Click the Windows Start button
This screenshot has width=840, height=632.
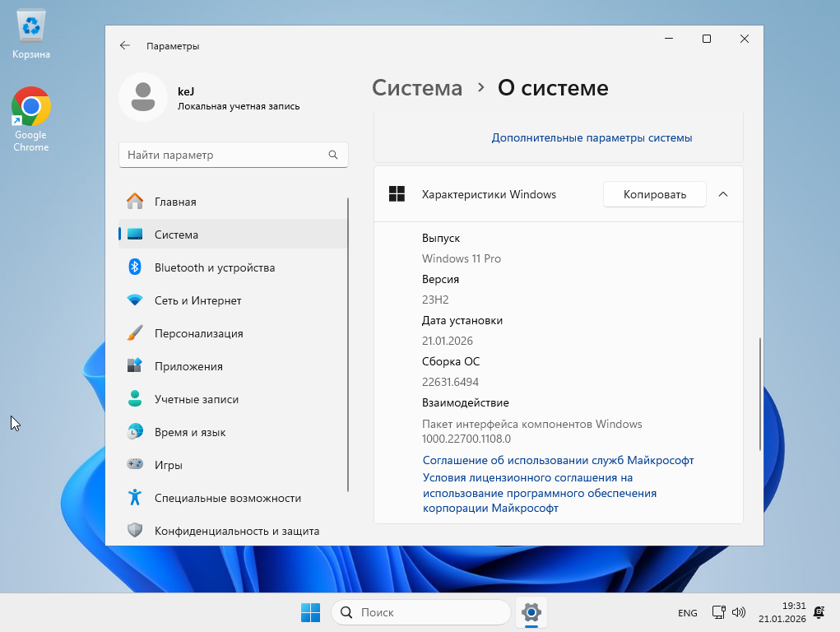click(310, 612)
